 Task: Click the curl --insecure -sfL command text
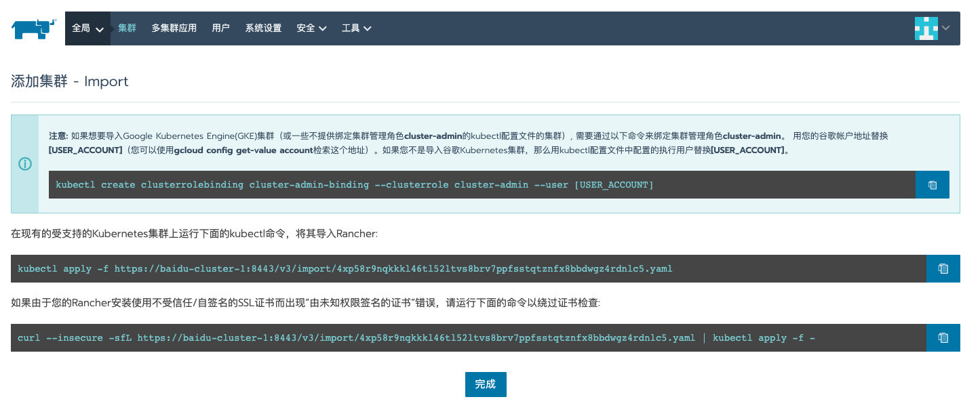[416, 338]
